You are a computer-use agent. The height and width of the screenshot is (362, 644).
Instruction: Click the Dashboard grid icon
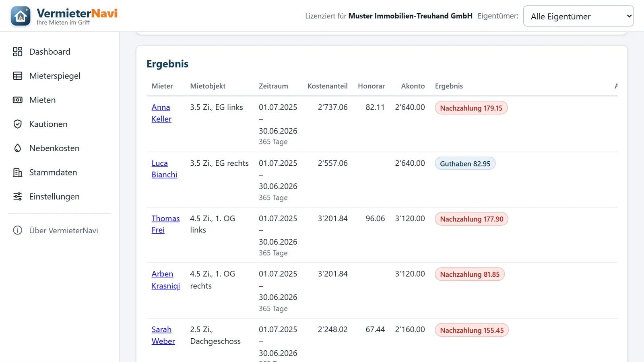click(x=18, y=51)
